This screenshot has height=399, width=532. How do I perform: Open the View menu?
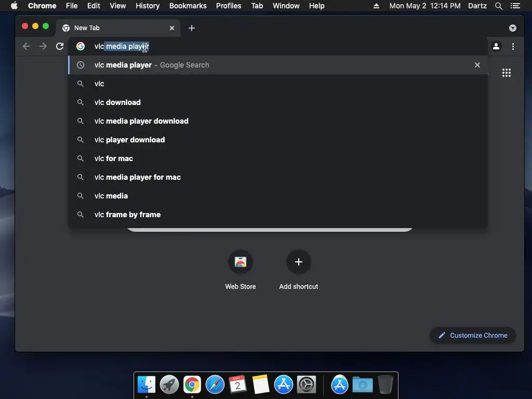118,6
